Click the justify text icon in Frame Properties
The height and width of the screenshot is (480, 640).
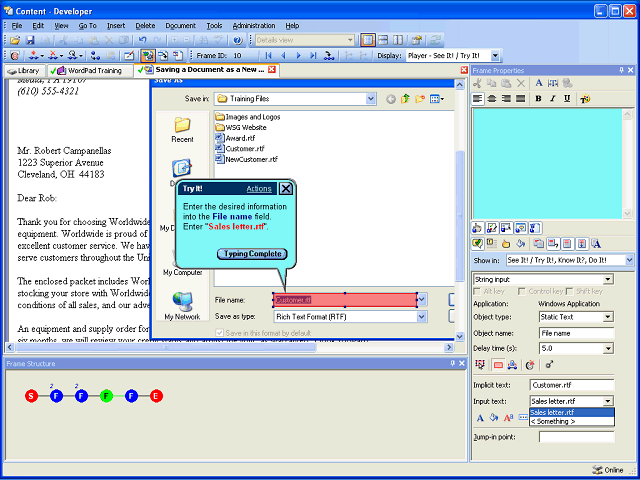point(520,99)
